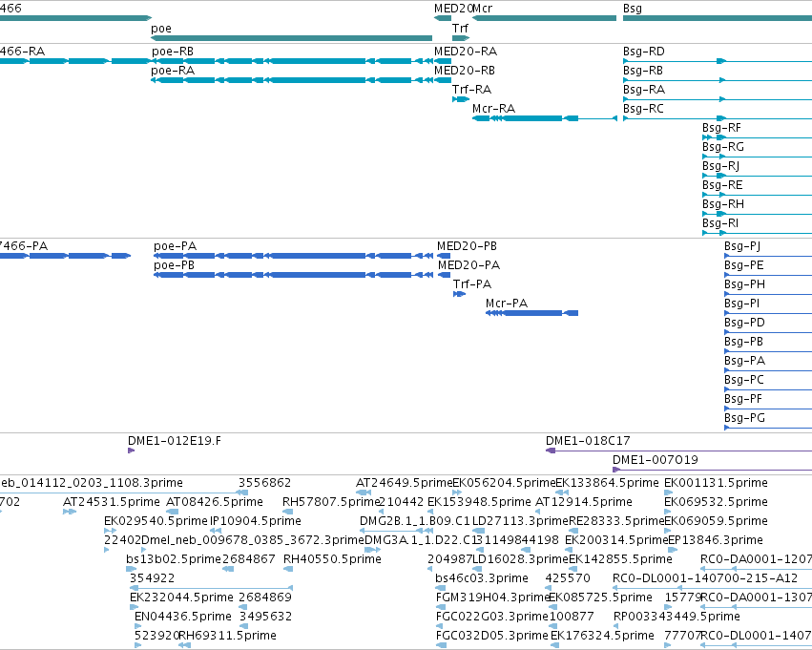This screenshot has width=812, height=650.
Task: Select the EK153948.5prime EST label
Action: tap(479, 502)
